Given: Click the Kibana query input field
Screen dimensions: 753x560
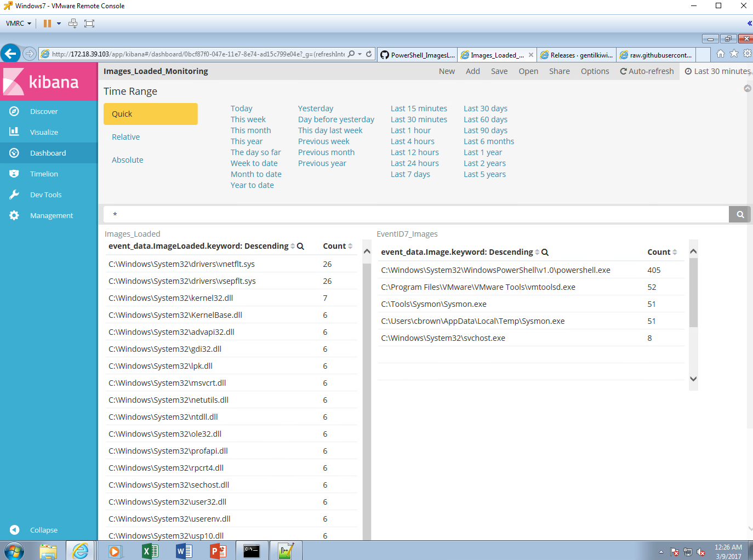Looking at the screenshot, I should pyautogui.click(x=416, y=215).
